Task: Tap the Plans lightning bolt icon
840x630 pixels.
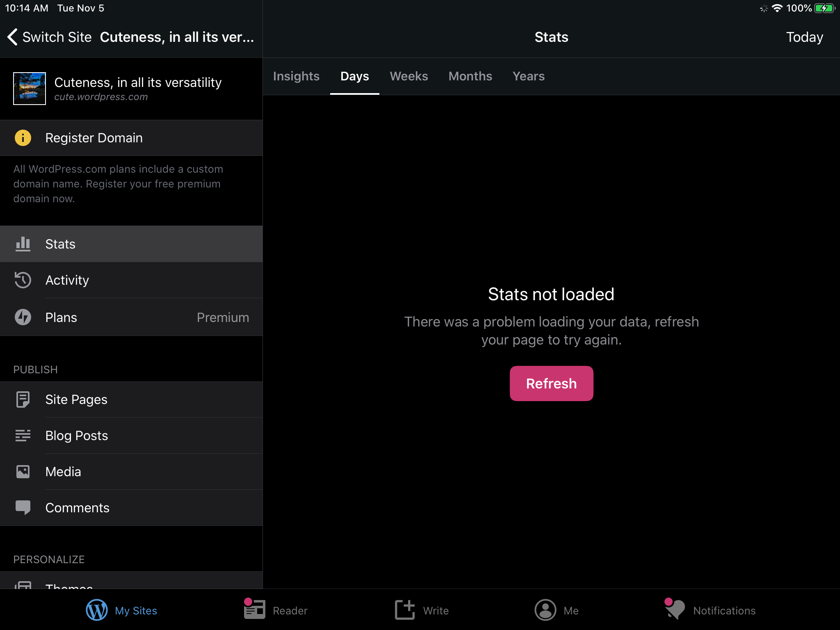Action: pyautogui.click(x=23, y=317)
